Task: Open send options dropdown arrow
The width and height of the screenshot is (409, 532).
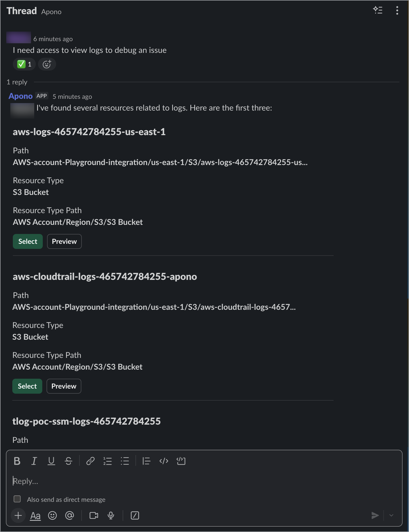Action: [391, 515]
